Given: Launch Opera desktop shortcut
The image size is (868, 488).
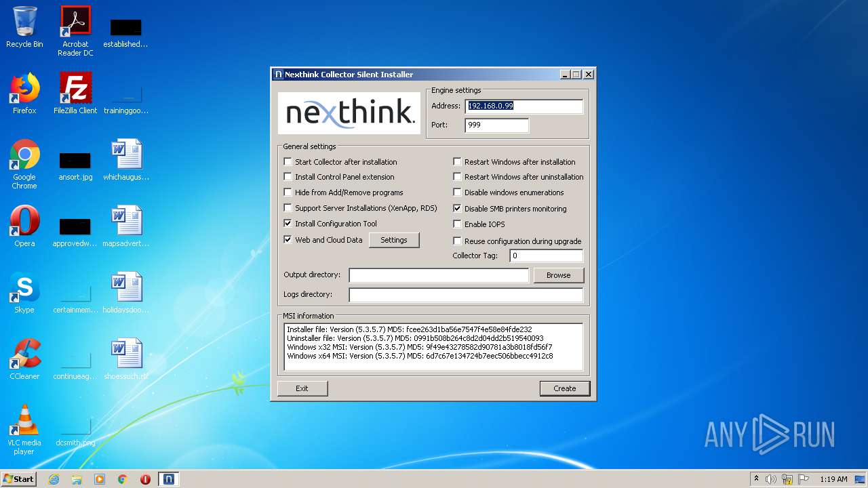Looking at the screenshot, I should pyautogui.click(x=24, y=226).
